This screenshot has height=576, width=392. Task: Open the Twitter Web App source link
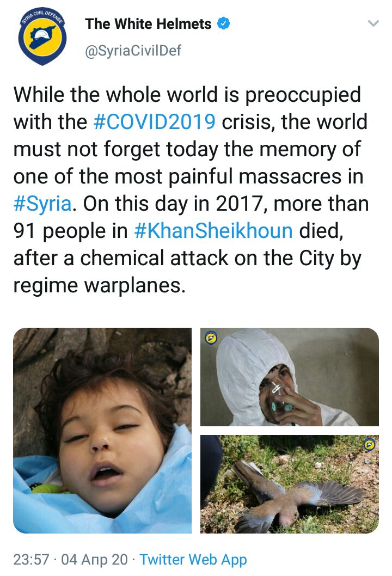(193, 560)
